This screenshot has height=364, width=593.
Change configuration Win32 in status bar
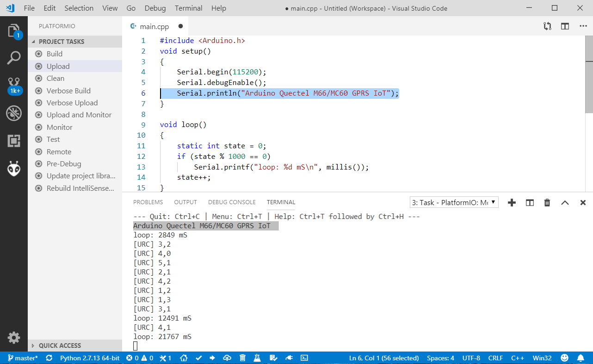click(x=542, y=358)
